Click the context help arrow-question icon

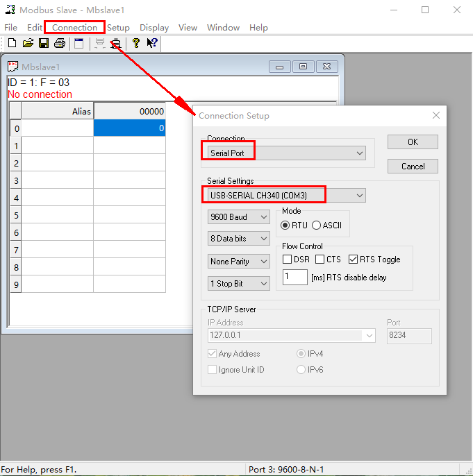coord(152,43)
